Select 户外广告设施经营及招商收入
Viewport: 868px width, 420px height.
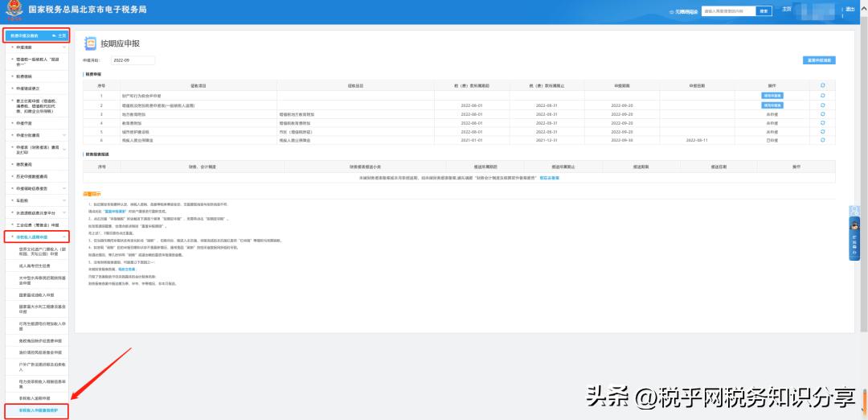42,366
